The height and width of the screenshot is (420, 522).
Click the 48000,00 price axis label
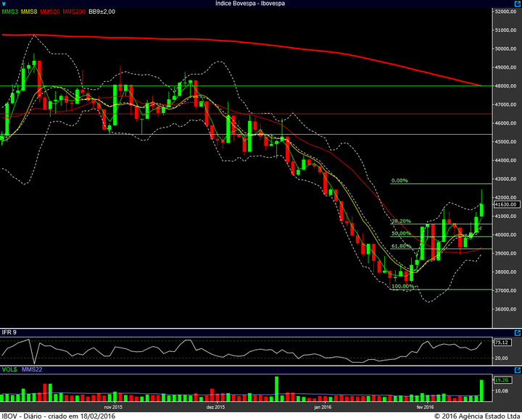click(506, 85)
